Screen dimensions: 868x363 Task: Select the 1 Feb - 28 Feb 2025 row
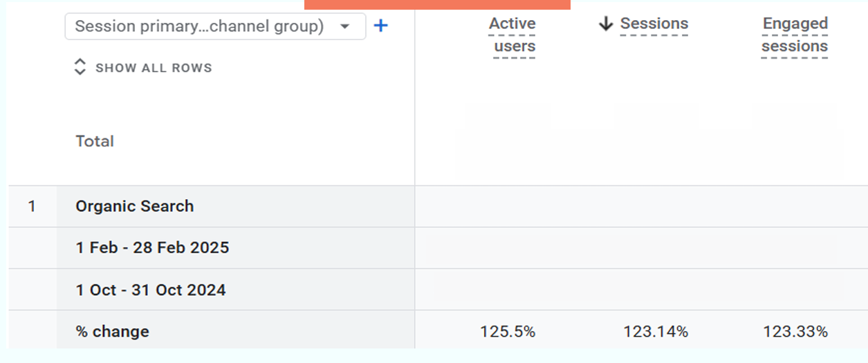152,248
